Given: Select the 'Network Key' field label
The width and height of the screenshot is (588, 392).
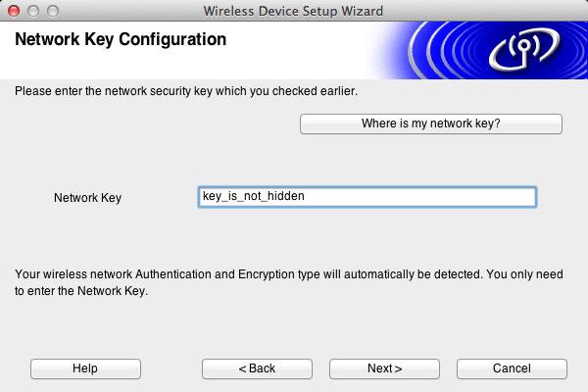Looking at the screenshot, I should 88,198.
